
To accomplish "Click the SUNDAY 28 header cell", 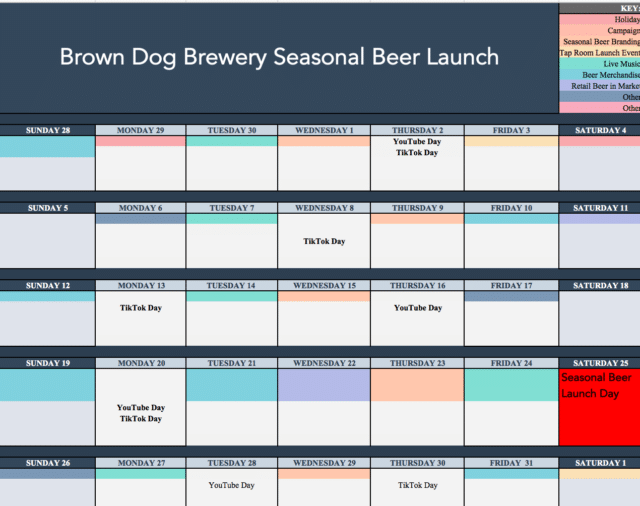I will [47, 130].
